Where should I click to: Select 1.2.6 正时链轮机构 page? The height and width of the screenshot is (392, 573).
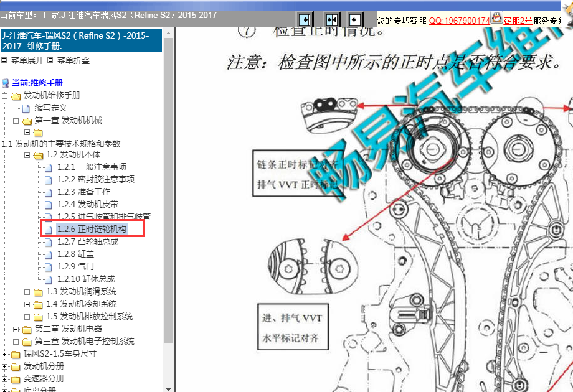pos(92,229)
